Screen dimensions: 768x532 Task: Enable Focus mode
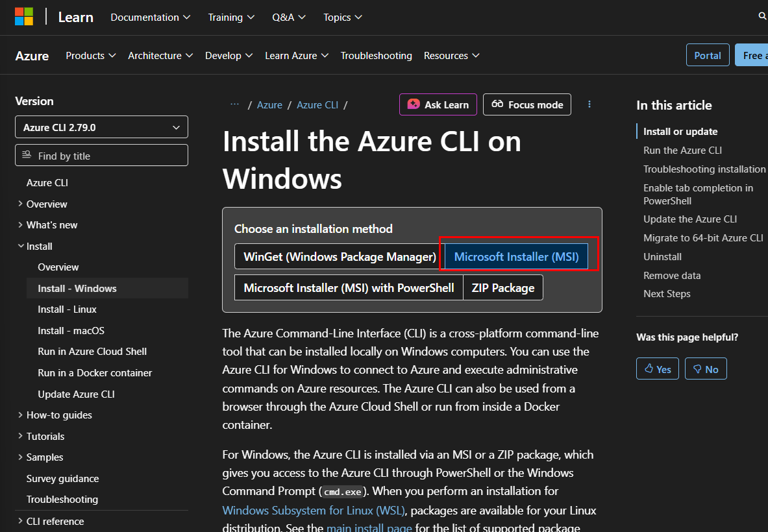(526, 104)
